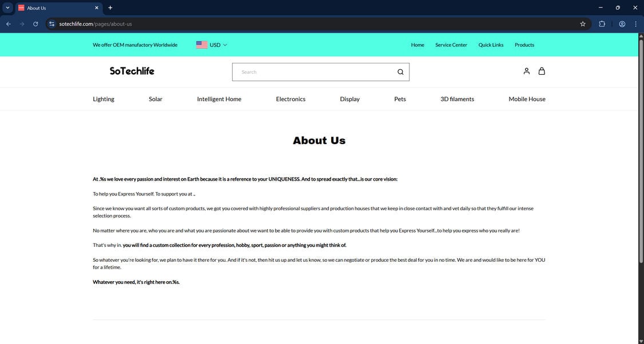Screen dimensions: 644x344
Task: Reload the page using the refresh icon
Action: point(35,24)
